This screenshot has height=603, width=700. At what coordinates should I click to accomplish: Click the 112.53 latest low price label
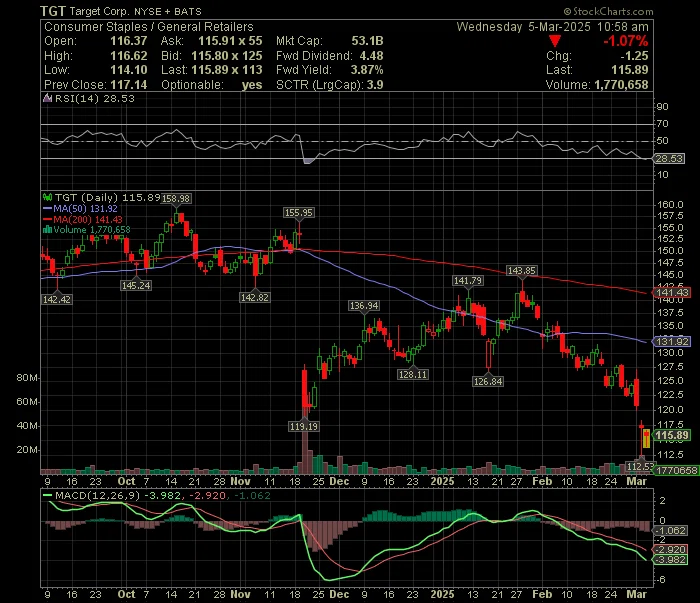coord(640,466)
